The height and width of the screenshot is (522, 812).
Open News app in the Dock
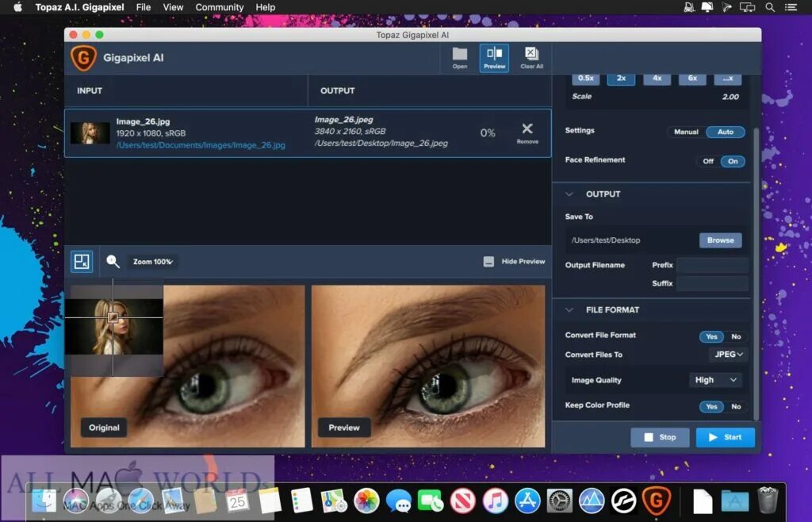click(x=462, y=501)
